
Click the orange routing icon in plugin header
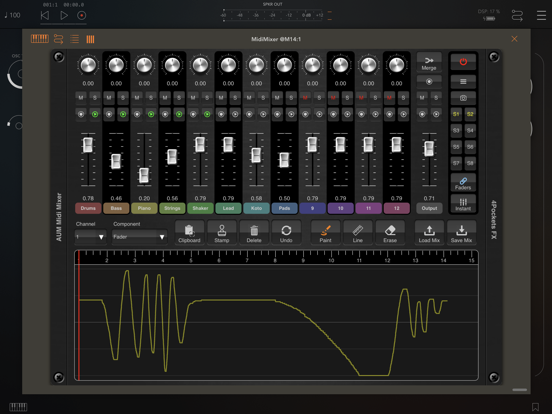point(58,39)
